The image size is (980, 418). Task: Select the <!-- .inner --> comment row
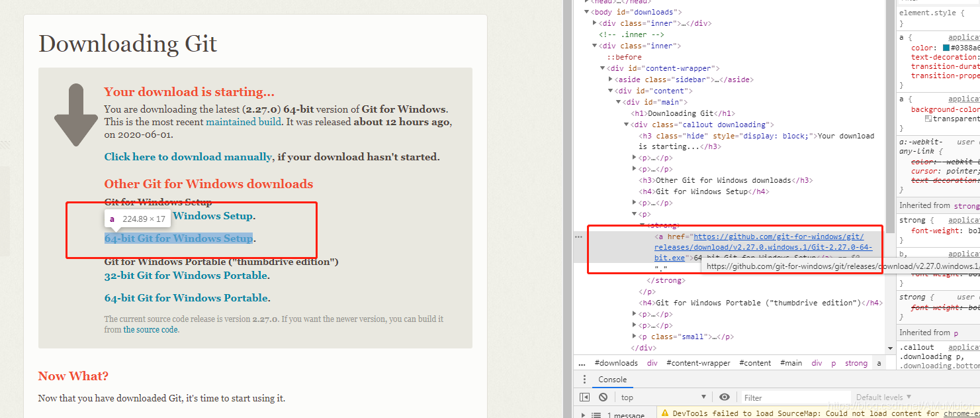[631, 34]
